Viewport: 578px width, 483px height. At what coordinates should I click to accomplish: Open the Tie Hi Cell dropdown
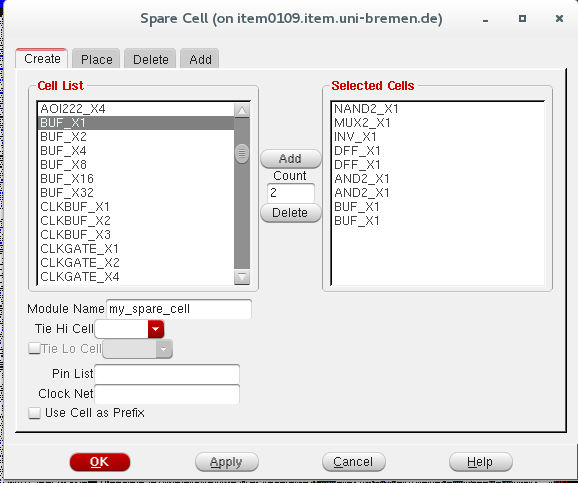coord(156,329)
